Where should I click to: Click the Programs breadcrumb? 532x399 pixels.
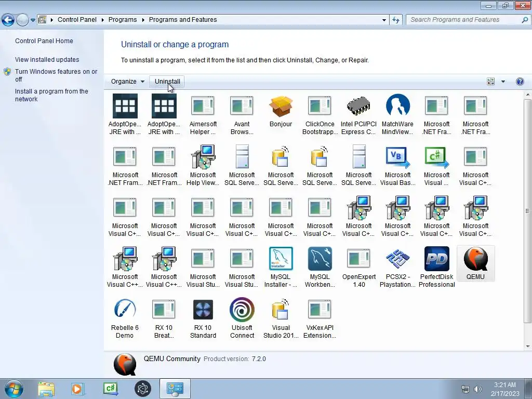click(123, 20)
